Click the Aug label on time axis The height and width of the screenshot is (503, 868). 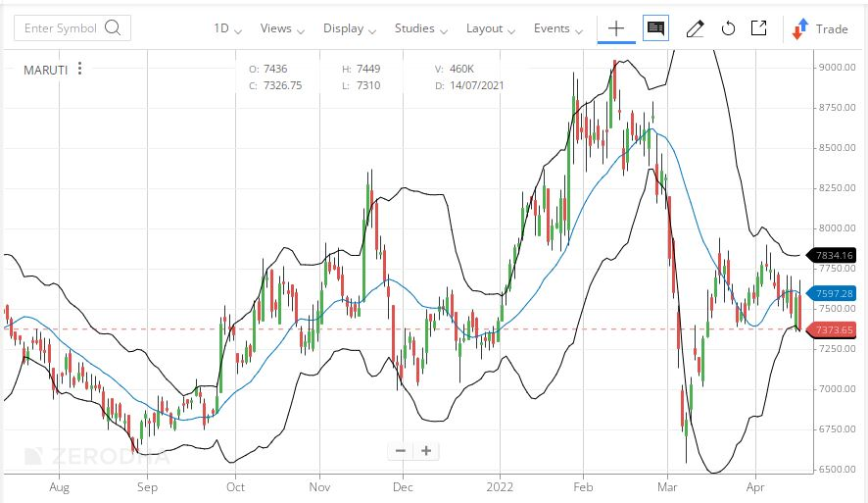(59, 487)
